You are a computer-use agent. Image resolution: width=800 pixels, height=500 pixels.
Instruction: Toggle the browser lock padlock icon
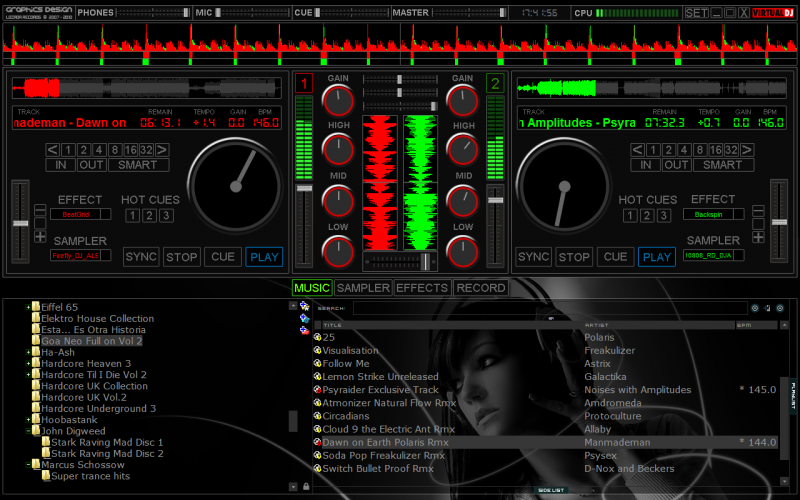click(x=306, y=487)
